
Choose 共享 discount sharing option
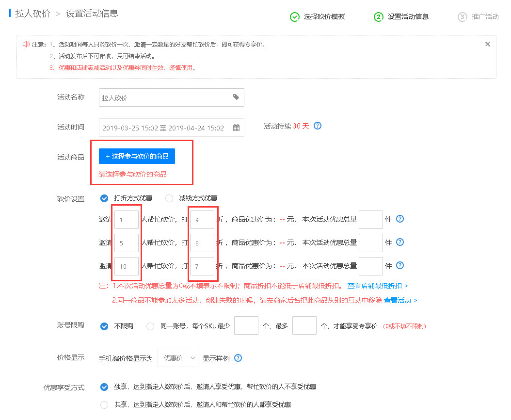(104, 405)
